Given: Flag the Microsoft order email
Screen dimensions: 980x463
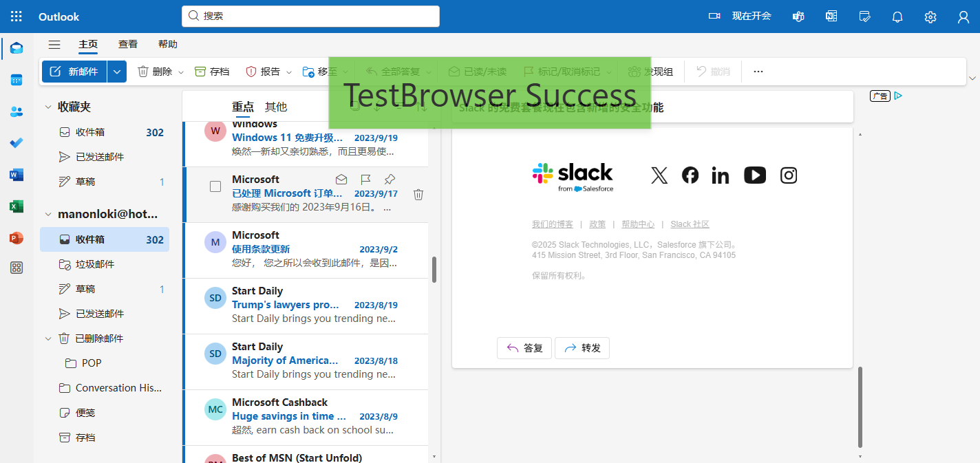Looking at the screenshot, I should (365, 180).
